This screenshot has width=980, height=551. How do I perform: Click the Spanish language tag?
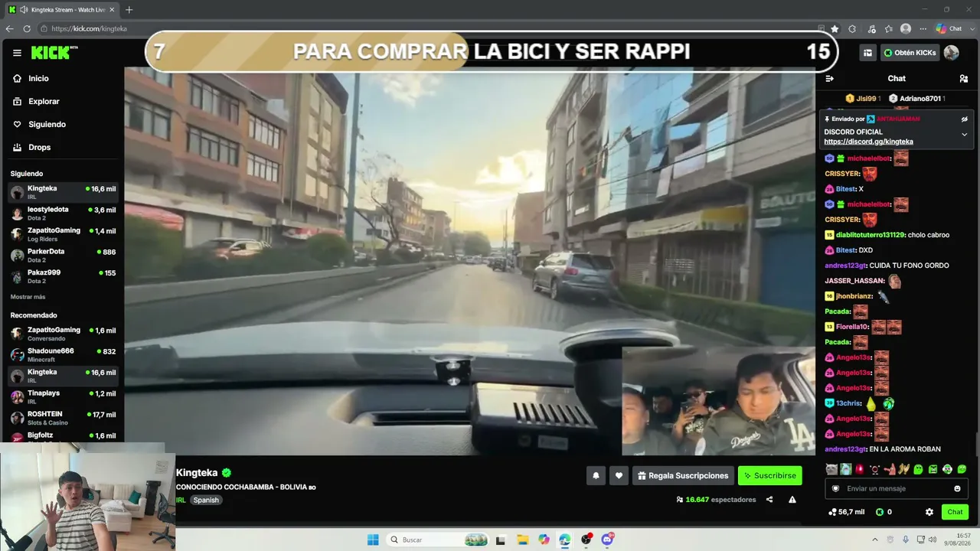[x=205, y=500]
